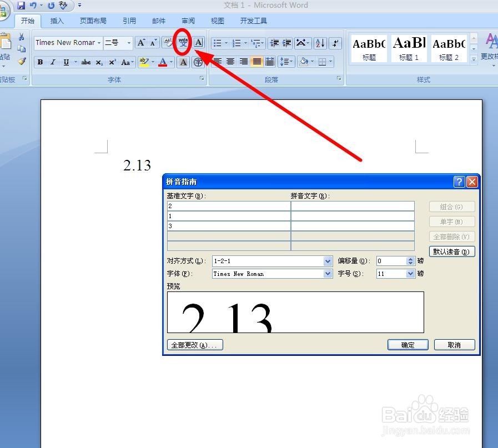This screenshot has width=498, height=448.
Task: Toggle Superscript formatting
Action: tap(112, 62)
